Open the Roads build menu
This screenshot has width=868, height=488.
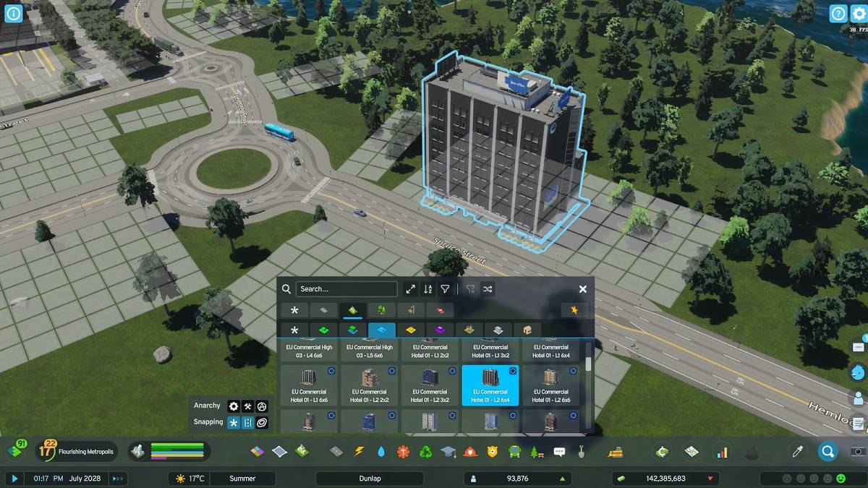coord(336,452)
